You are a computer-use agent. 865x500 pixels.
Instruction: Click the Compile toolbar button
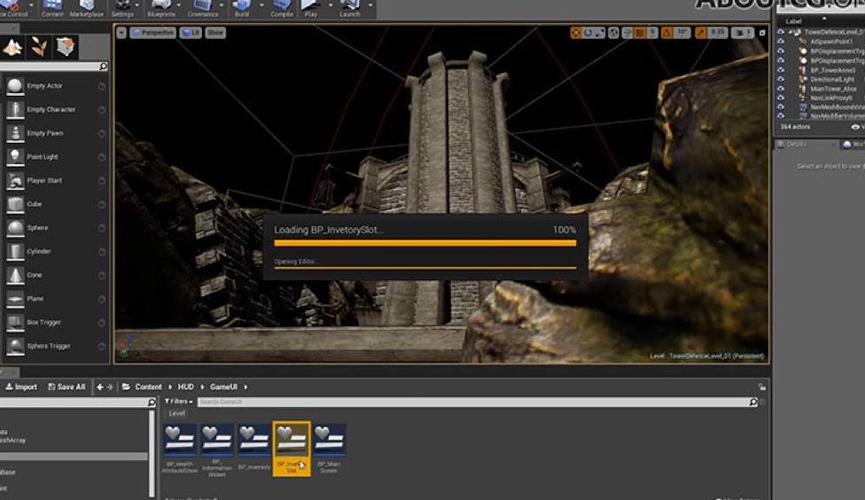pyautogui.click(x=281, y=8)
